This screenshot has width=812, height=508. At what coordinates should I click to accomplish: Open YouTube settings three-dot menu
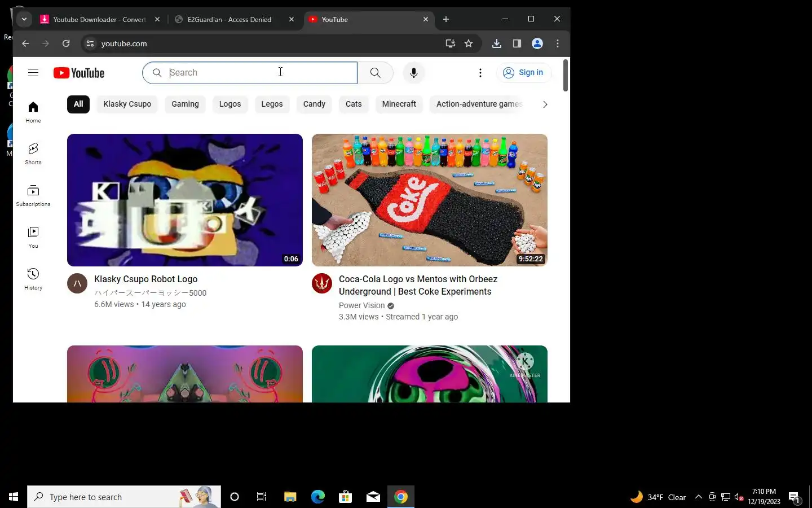click(480, 73)
